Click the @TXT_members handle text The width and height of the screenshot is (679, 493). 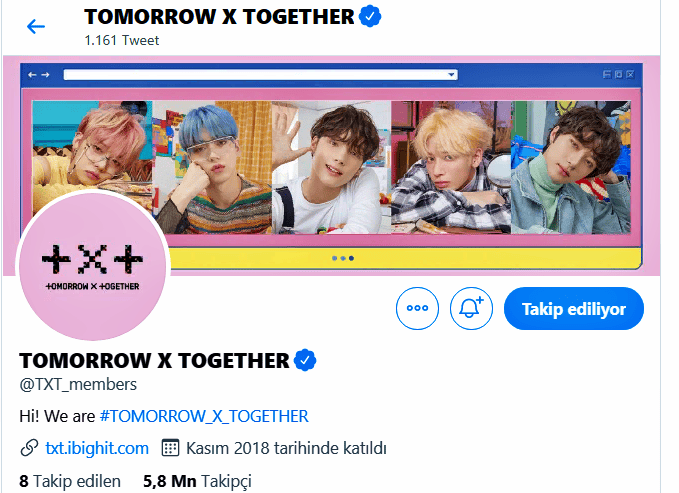[x=78, y=384]
